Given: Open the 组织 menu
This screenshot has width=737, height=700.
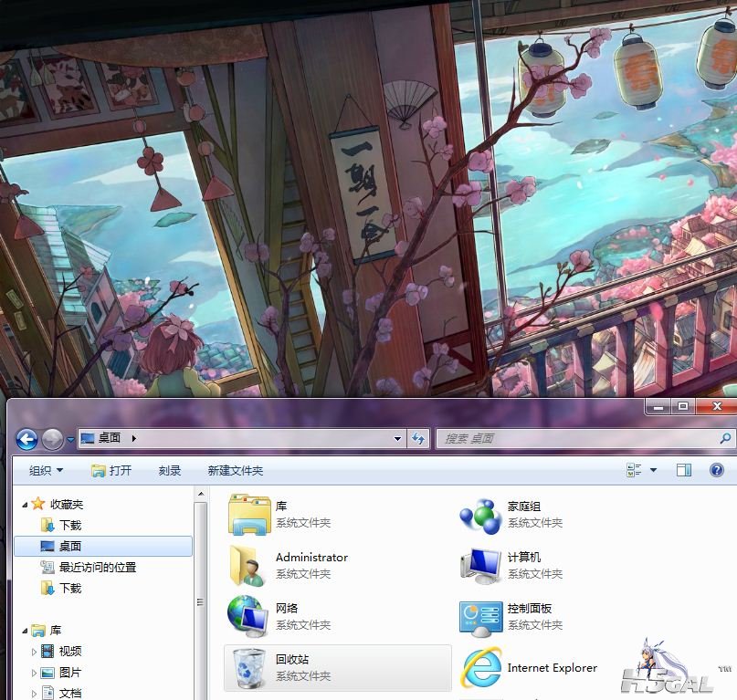Looking at the screenshot, I should coord(46,470).
